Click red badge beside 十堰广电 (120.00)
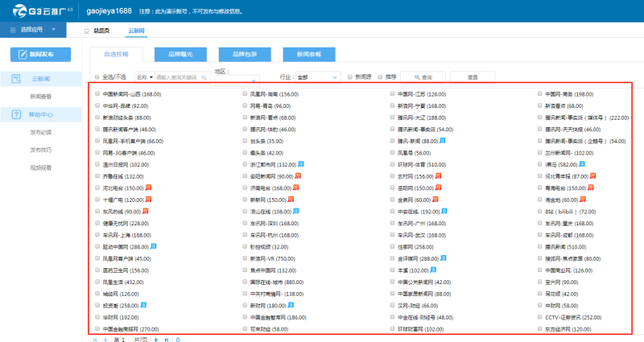Viewport: 644px width, 342px height. tap(148, 199)
